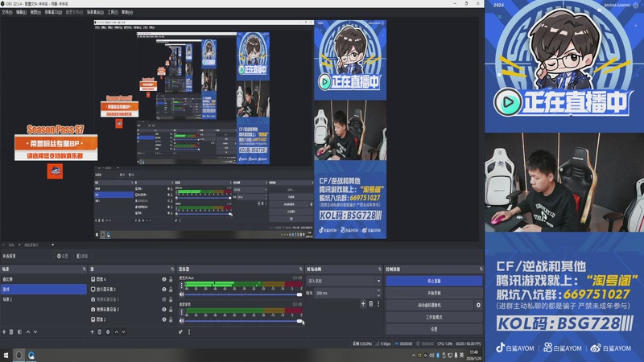Open the desktop audio channel three-dot options
This screenshot has width=644, height=362.
click(182, 312)
